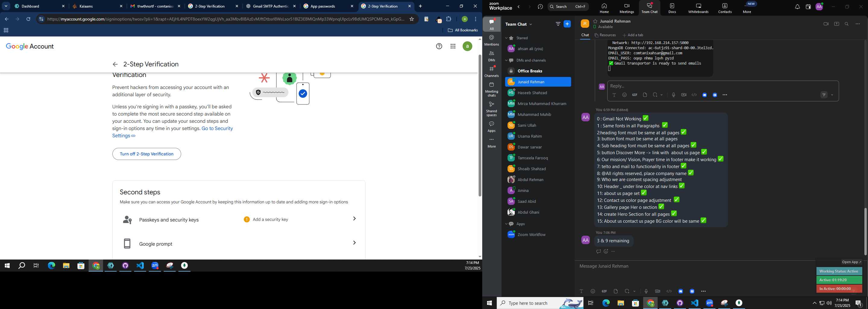
Task: Click Reply input field
Action: click(723, 86)
